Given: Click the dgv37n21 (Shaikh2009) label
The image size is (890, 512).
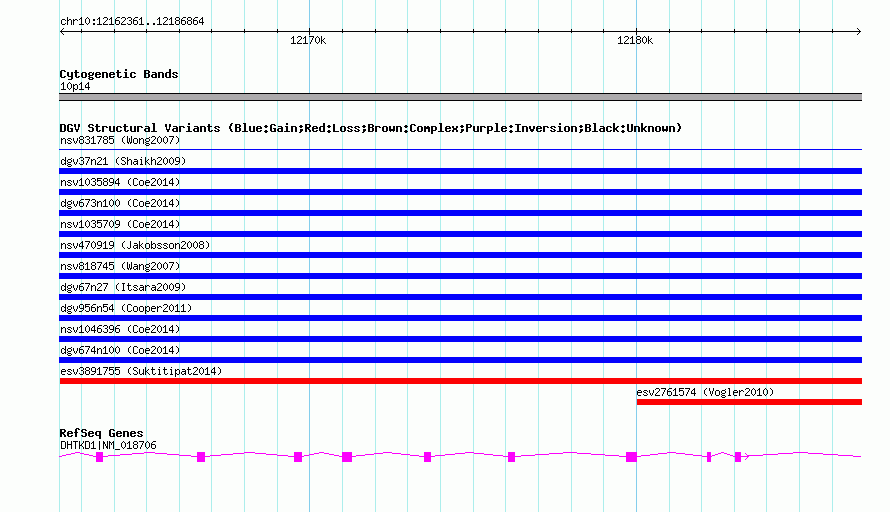Looking at the screenshot, I should coord(123,161).
